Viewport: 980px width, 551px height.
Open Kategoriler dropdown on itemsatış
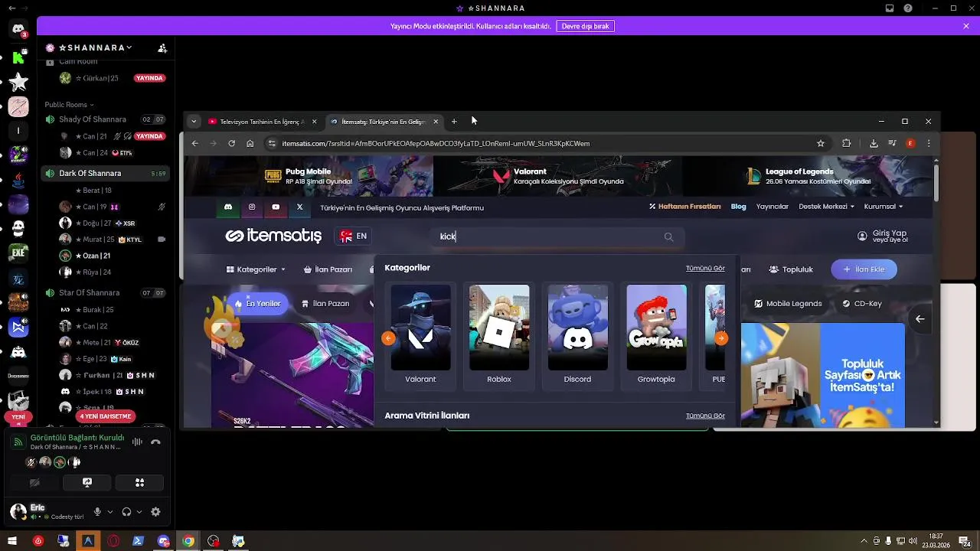coord(256,269)
